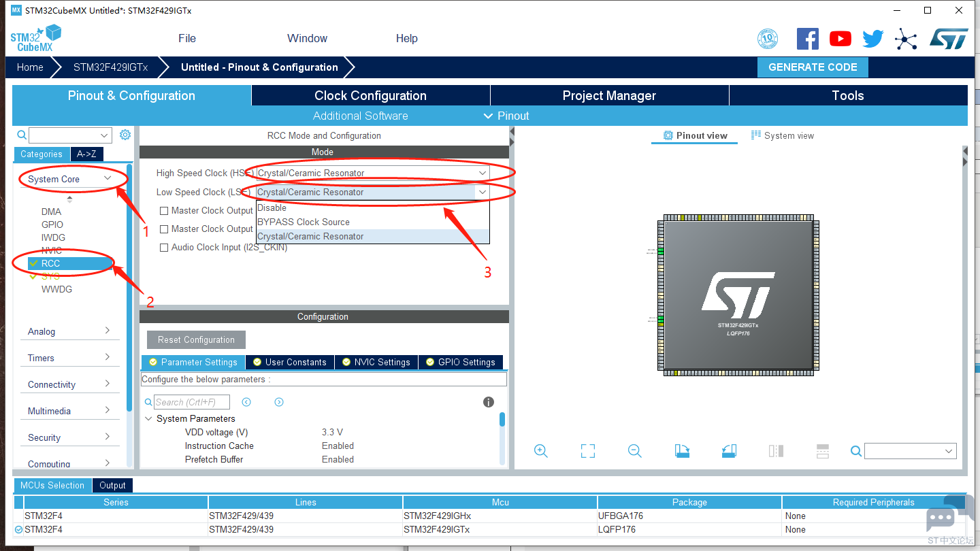Open the Output tab at the bottom

[112, 485]
